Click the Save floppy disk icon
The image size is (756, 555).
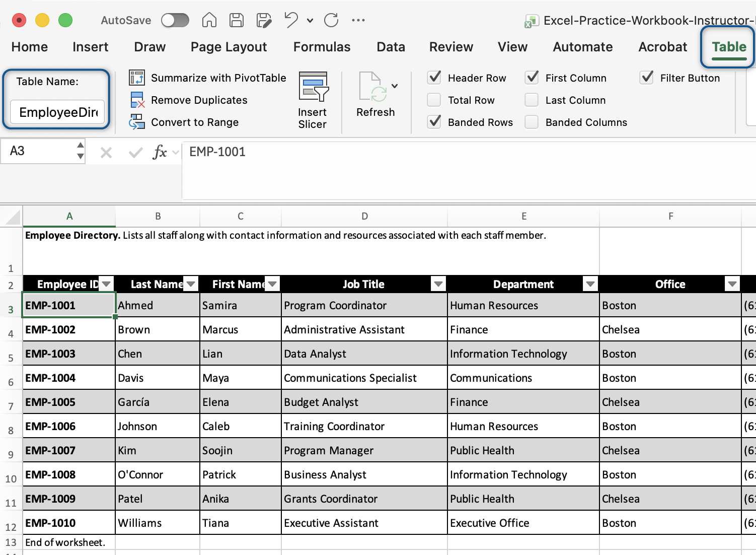pyautogui.click(x=237, y=20)
